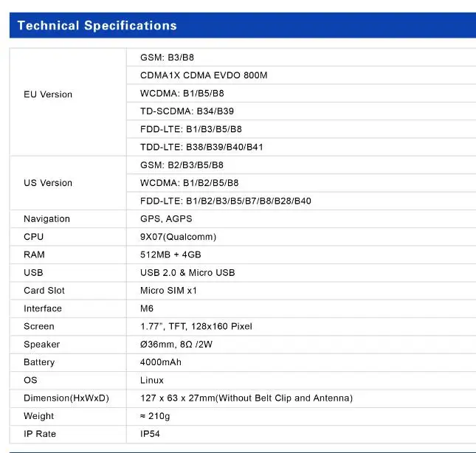Click the 'Dimension(HxWxD)' label
The image size is (476, 453).
(x=66, y=398)
